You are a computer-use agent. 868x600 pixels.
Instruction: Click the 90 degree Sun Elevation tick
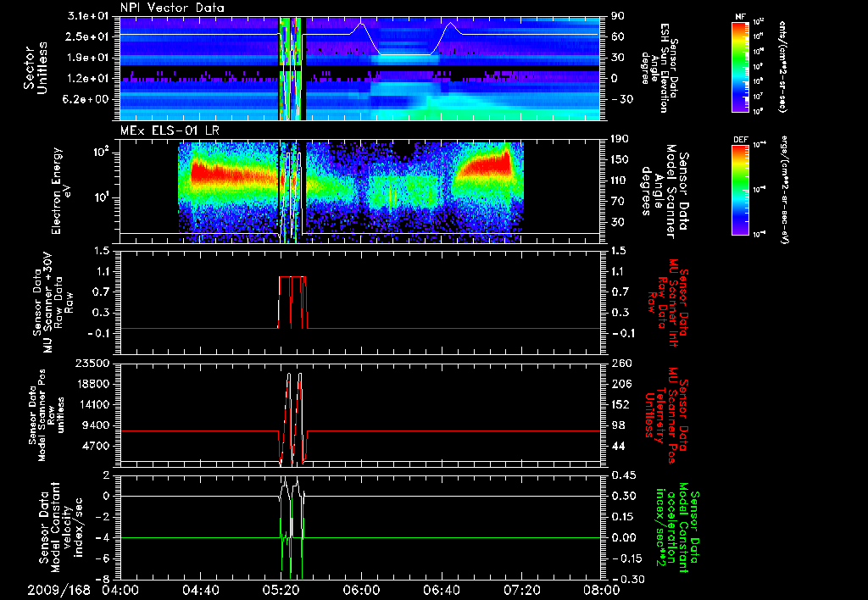[x=617, y=16]
